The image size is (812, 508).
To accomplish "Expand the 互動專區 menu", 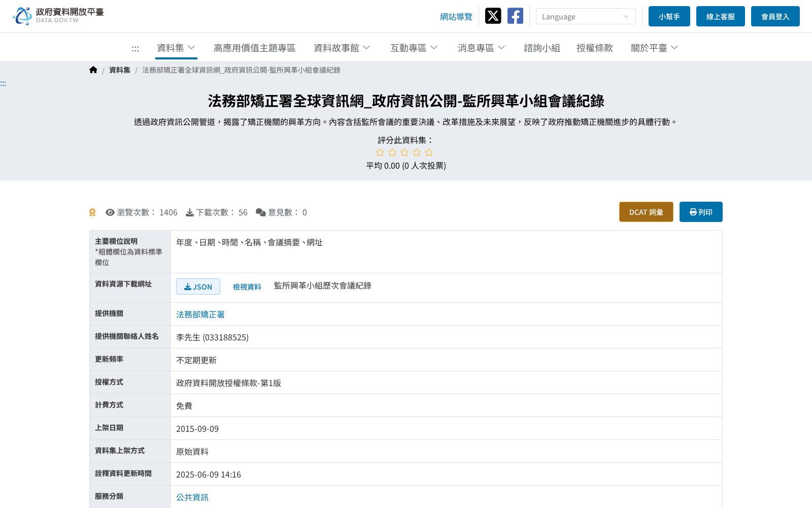I will (x=414, y=48).
